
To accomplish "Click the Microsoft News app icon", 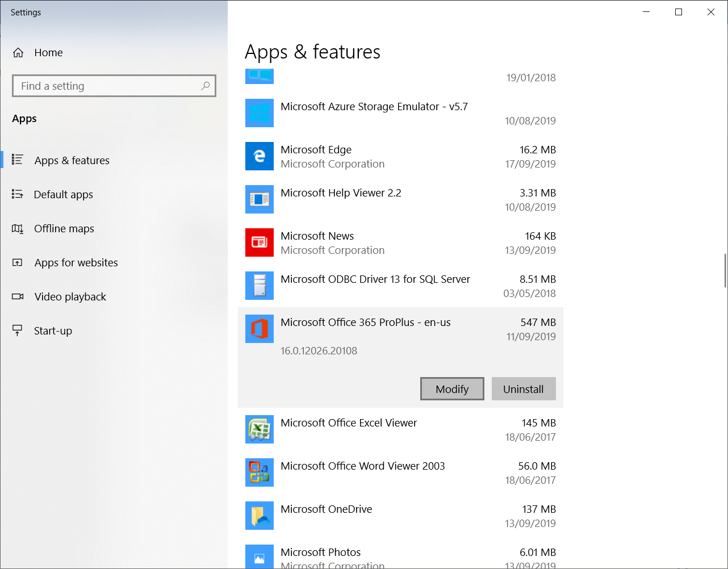I will 260,242.
